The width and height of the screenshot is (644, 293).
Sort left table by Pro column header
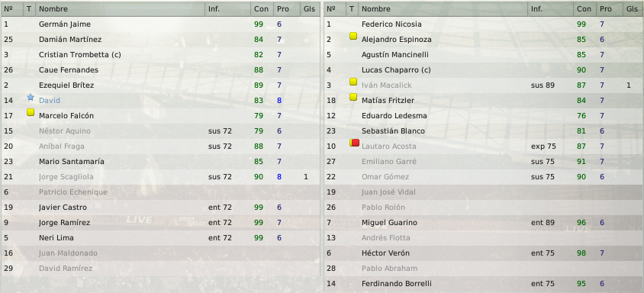[287, 9]
